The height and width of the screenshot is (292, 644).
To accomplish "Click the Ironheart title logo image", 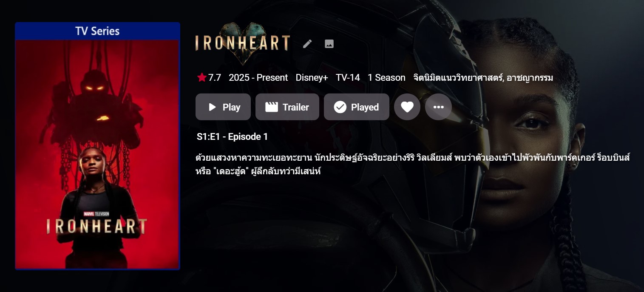I will point(243,43).
